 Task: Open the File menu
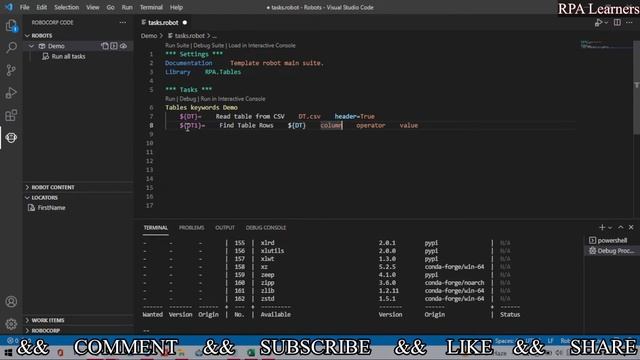click(24, 7)
